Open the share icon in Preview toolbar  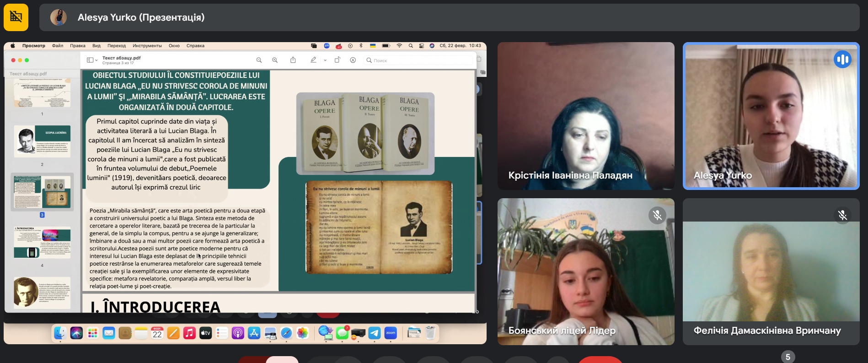point(293,60)
